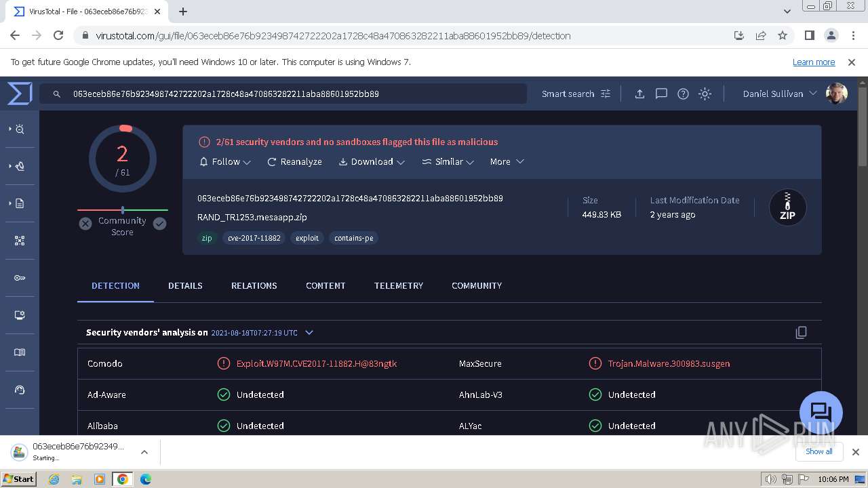Viewport: 868px width, 488px height.
Task: Click the exploit tag
Action: tap(307, 238)
